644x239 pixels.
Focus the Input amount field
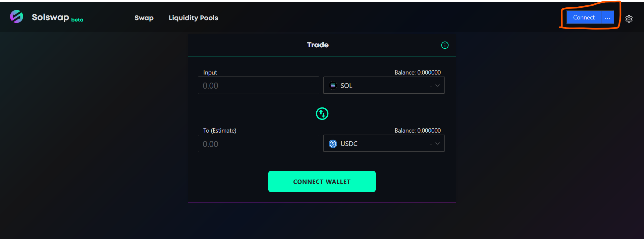tap(258, 86)
